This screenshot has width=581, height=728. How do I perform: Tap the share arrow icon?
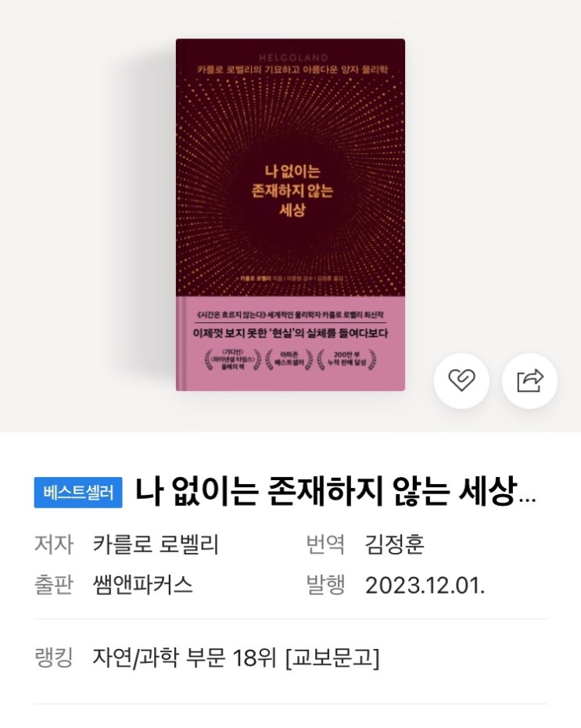pyautogui.click(x=529, y=381)
